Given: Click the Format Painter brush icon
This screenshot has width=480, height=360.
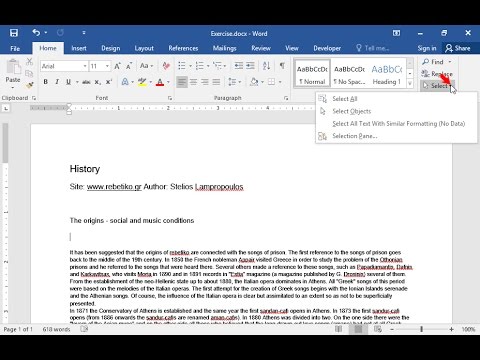Looking at the screenshot, I should click(29, 86).
